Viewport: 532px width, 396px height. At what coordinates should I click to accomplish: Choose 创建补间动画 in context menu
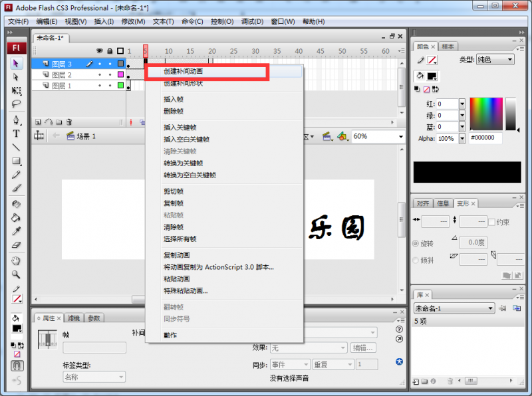tap(223, 71)
